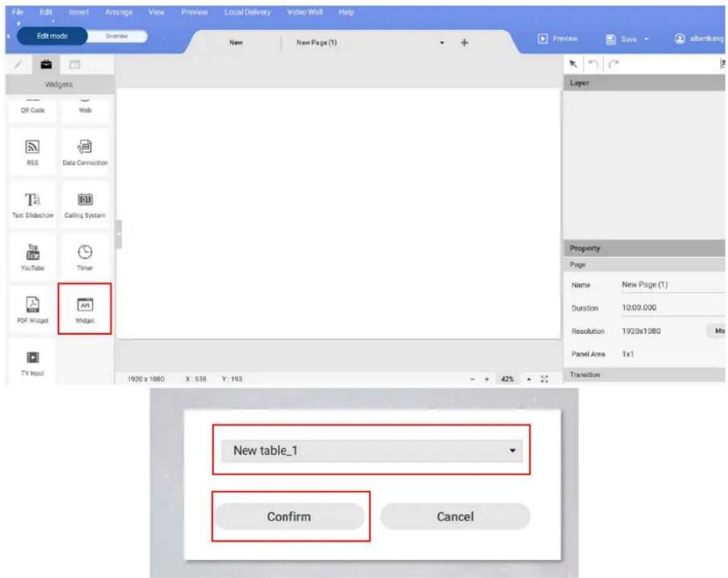Add the Calling System widget

[85, 205]
